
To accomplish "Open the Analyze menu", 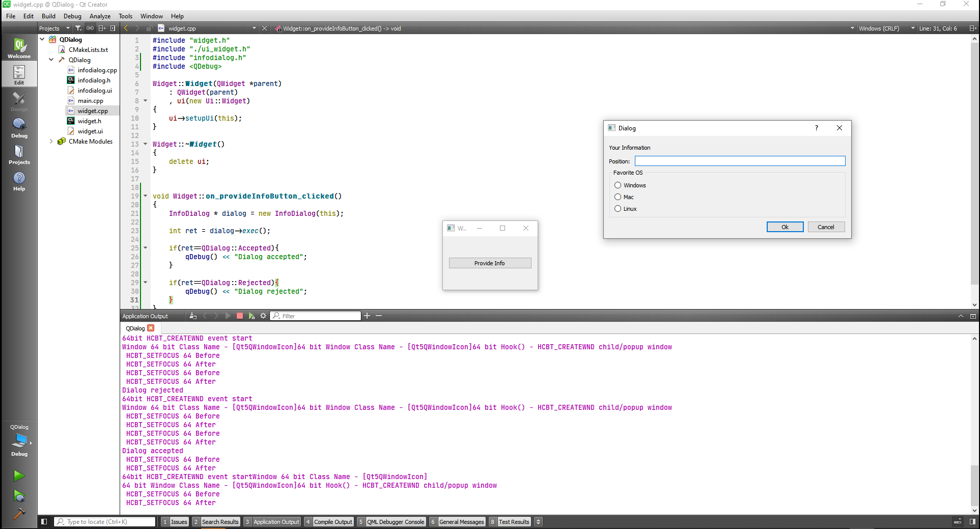I will (x=100, y=16).
